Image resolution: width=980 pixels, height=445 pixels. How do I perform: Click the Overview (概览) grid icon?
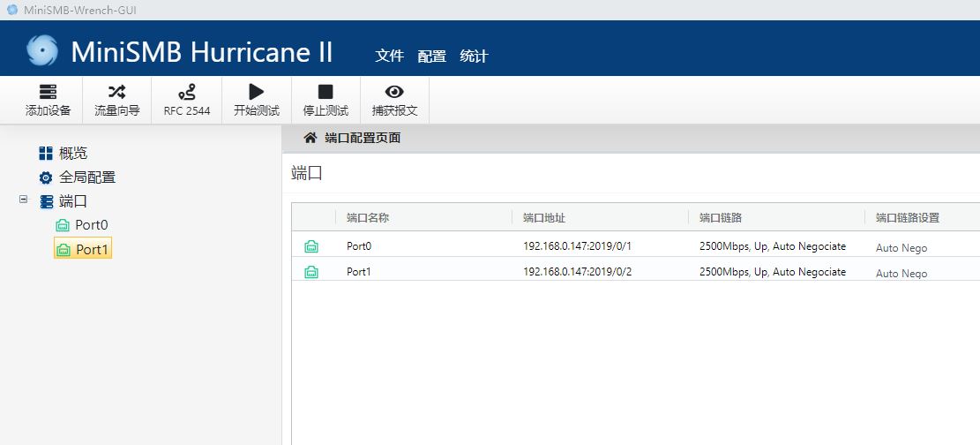[46, 154]
